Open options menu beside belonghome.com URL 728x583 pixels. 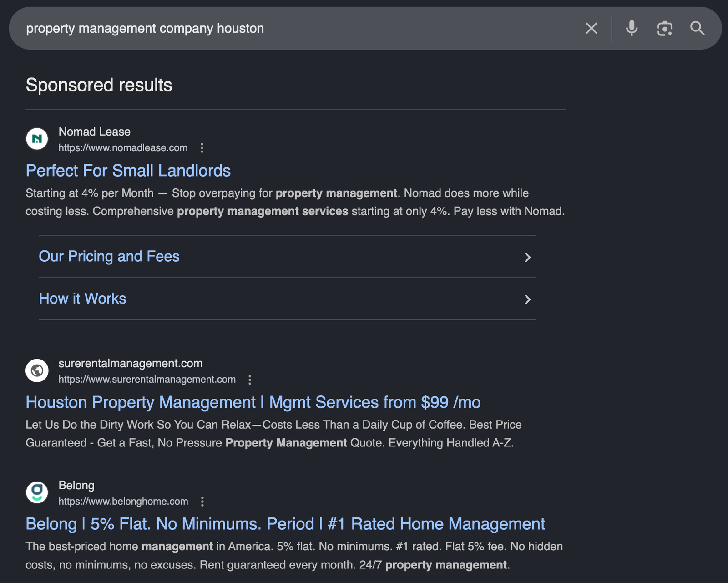(x=202, y=502)
